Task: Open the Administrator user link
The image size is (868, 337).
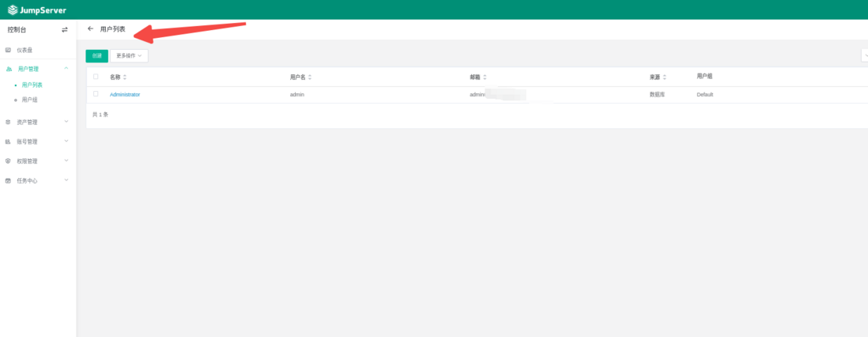Action: (x=125, y=95)
